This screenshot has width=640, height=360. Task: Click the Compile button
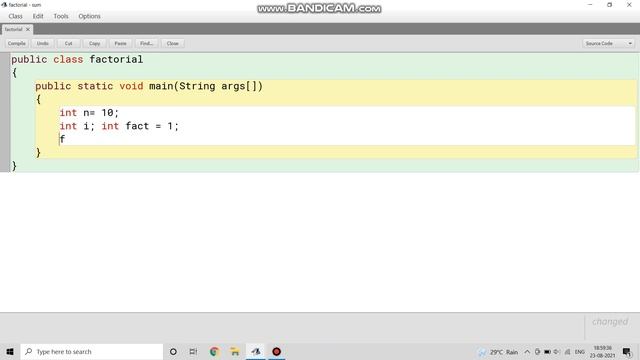(x=17, y=43)
